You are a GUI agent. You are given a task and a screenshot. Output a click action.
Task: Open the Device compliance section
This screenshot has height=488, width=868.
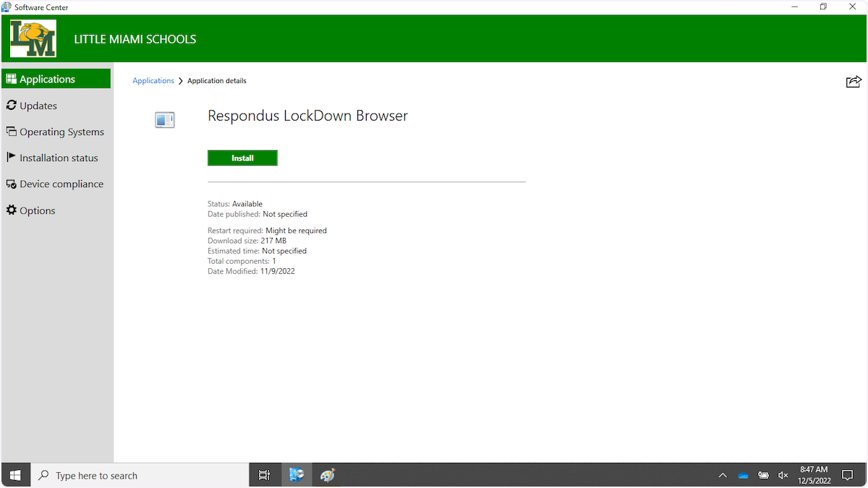point(56,184)
